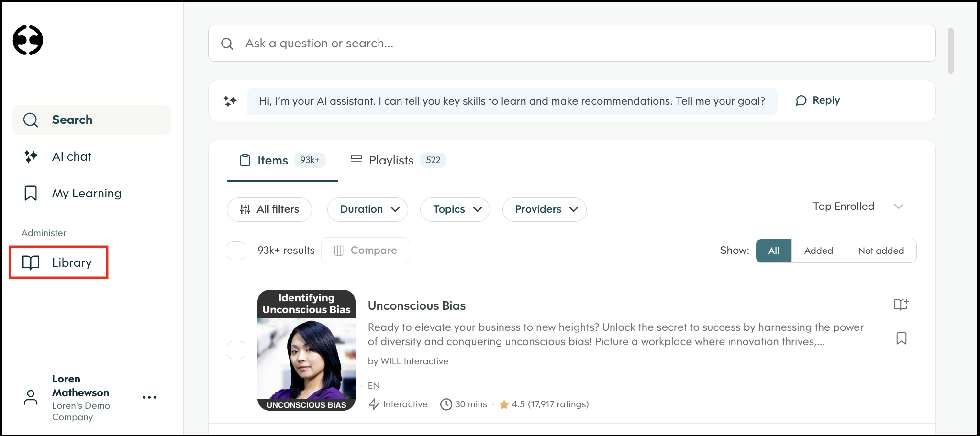Click the Unconscious Bias description text
980x436 pixels.
click(616, 335)
